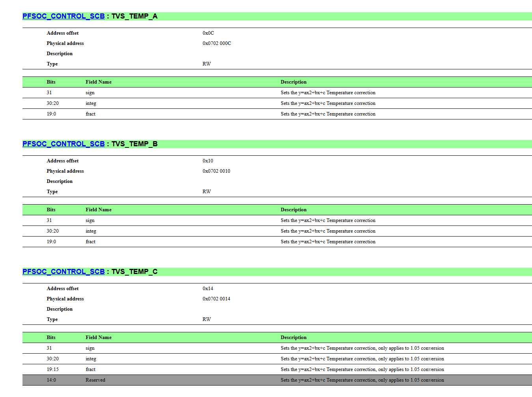
Task: Click the RW type value of TVS_TEMP_C
Action: [207, 319]
